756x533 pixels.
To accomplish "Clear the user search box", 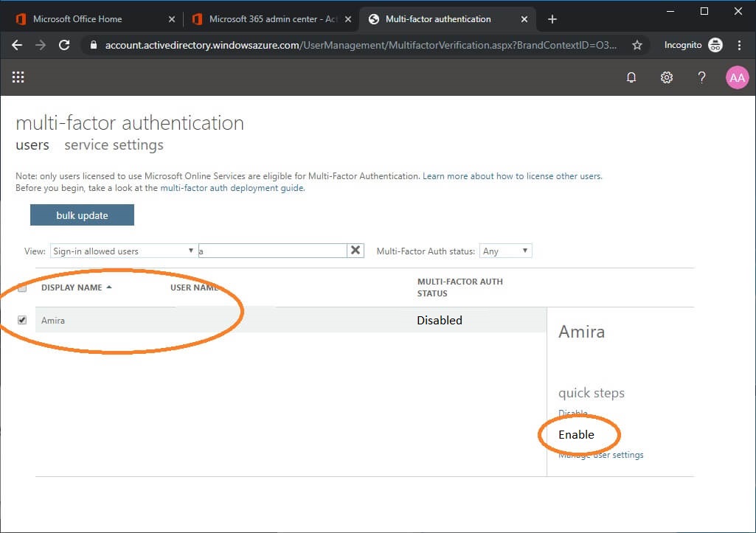I will coord(356,250).
